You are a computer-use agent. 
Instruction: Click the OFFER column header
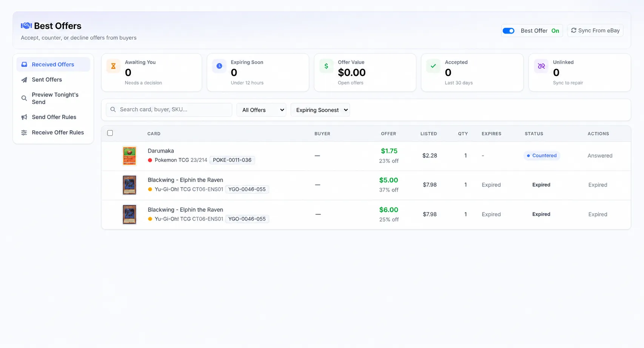[388, 134]
